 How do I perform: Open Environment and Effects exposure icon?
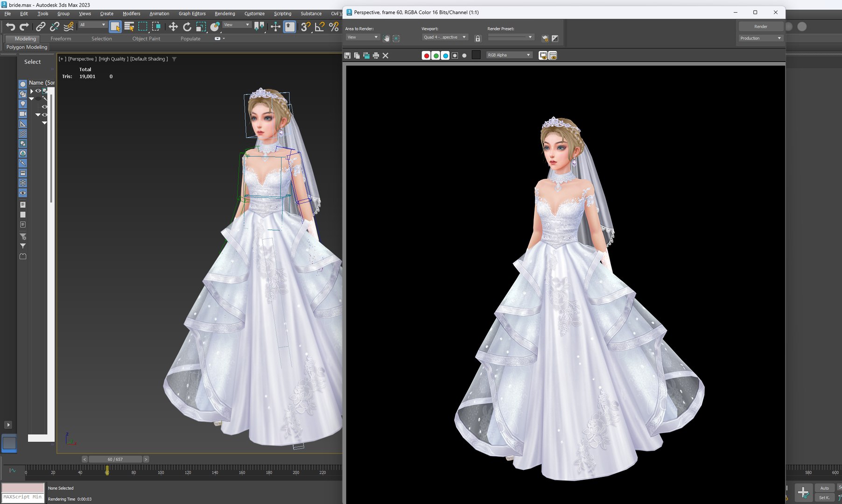click(x=555, y=38)
